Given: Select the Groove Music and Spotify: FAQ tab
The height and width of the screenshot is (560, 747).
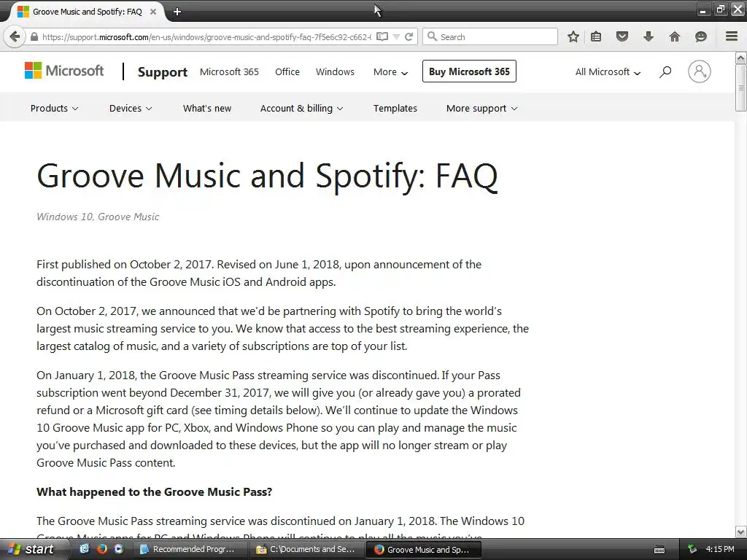Looking at the screenshot, I should click(86, 12).
